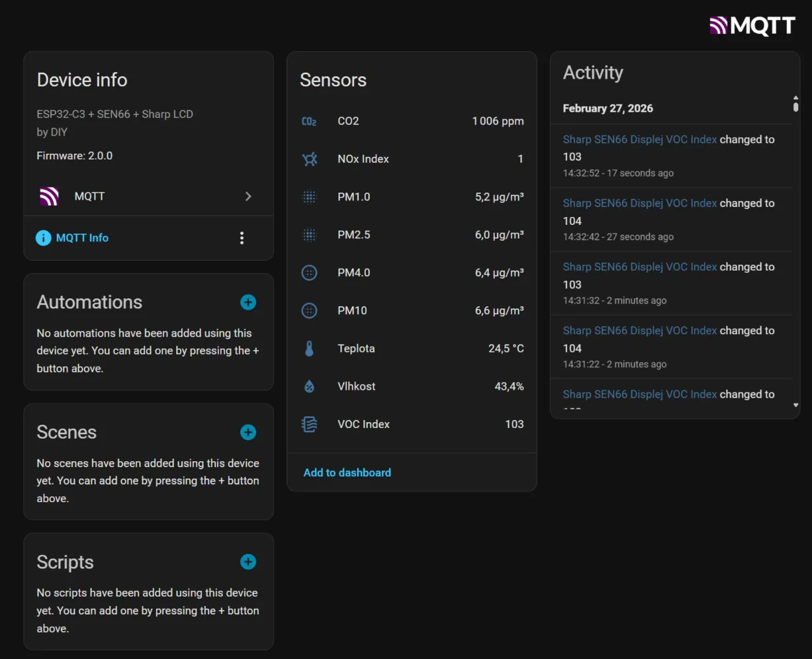Screen dimensions: 812x659
Task: Click the VOC Index layers icon
Action: coord(309,424)
